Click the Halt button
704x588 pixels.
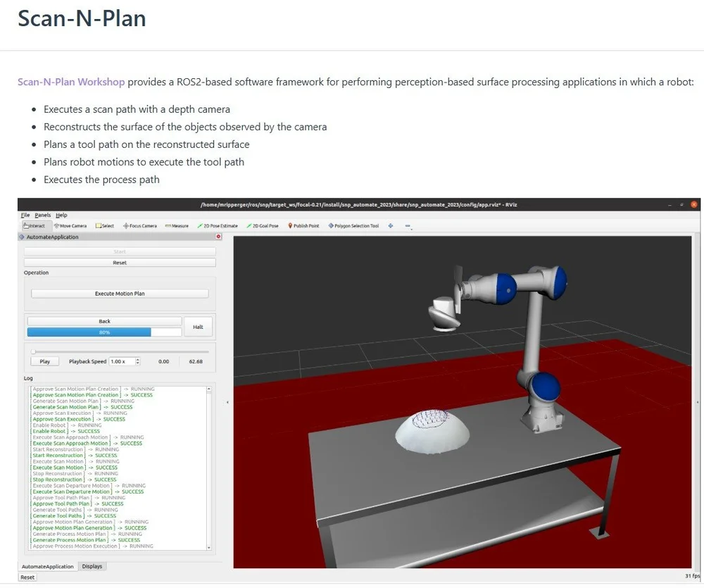[x=198, y=327]
